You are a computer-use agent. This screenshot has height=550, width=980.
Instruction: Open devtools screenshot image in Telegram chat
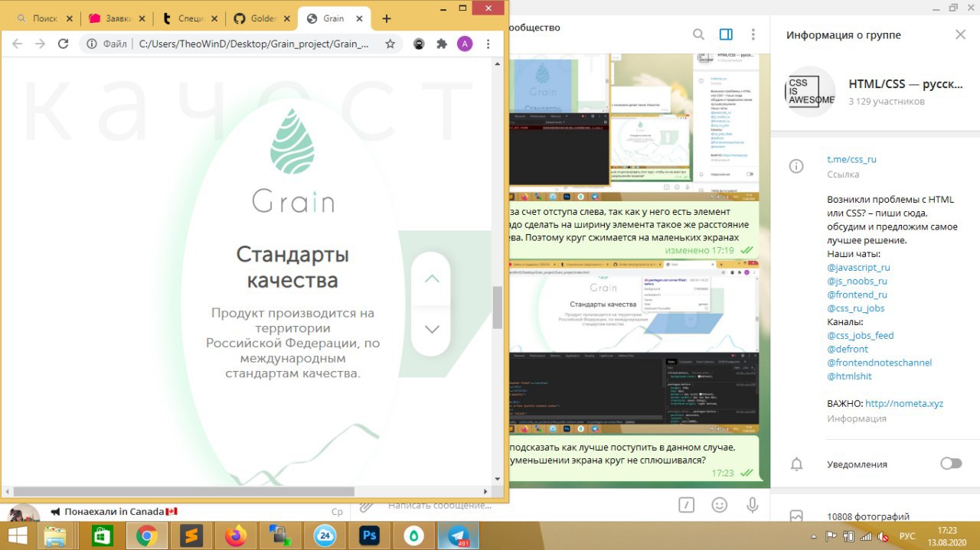[x=635, y=347]
